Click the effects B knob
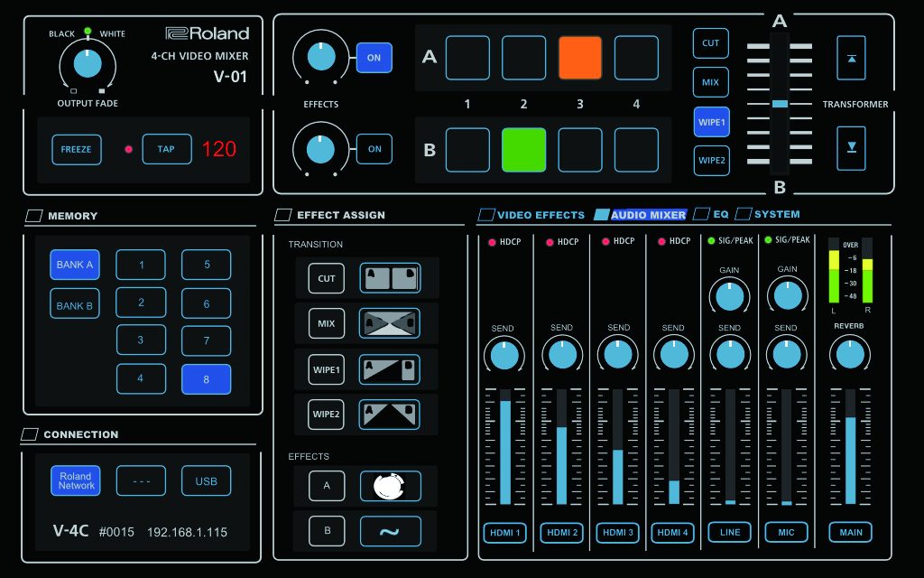This screenshot has width=924, height=578. [321, 149]
